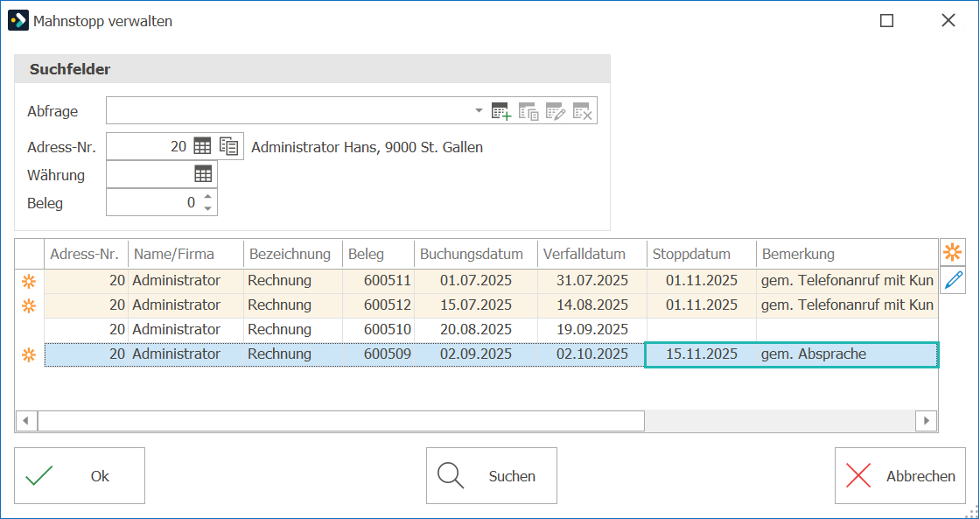Click Verfalldatum 19.09.2025 cell
The image size is (980, 519).
[592, 330]
